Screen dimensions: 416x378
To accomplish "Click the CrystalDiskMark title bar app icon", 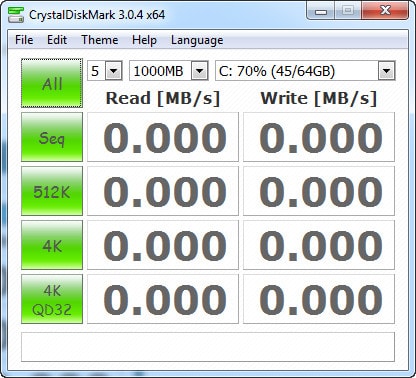I will click(16, 15).
